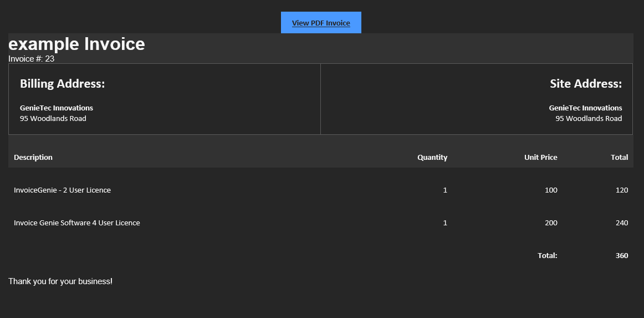Click the Quantity column header

[x=432, y=157]
